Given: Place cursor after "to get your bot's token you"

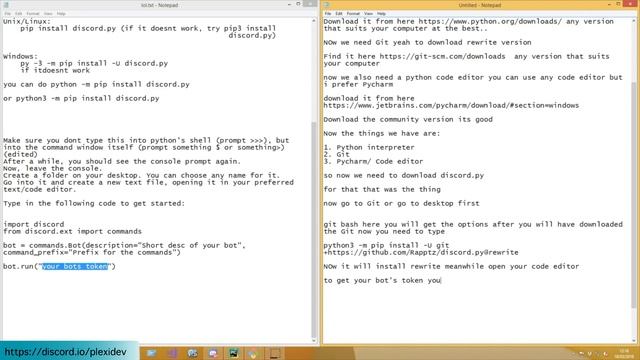Looking at the screenshot, I should [441, 280].
